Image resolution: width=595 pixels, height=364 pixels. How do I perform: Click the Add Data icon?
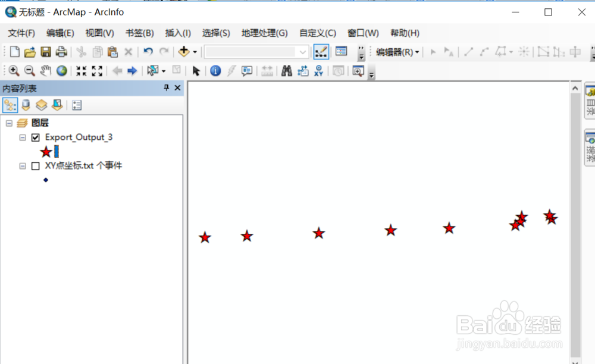pos(184,52)
